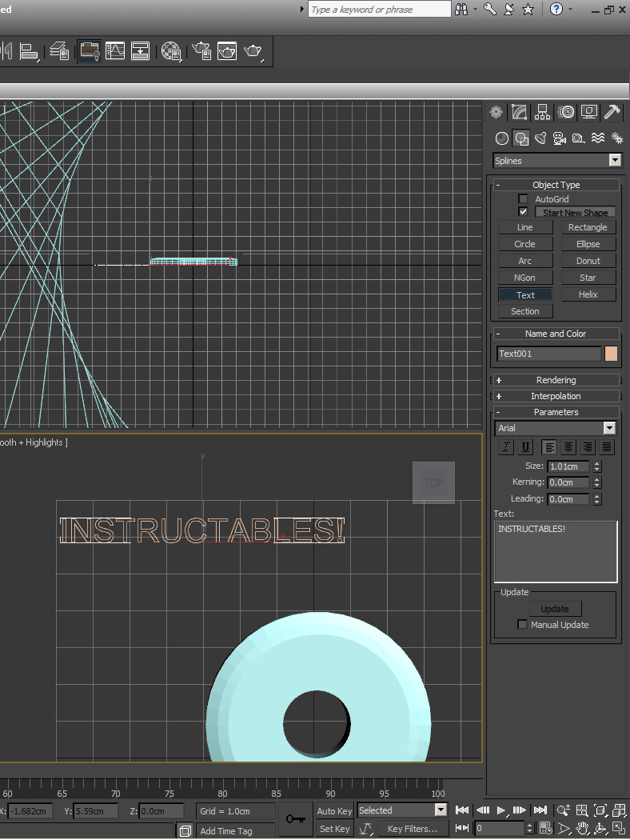
Task: Click the Kerning spinner arrows
Action: coord(596,482)
